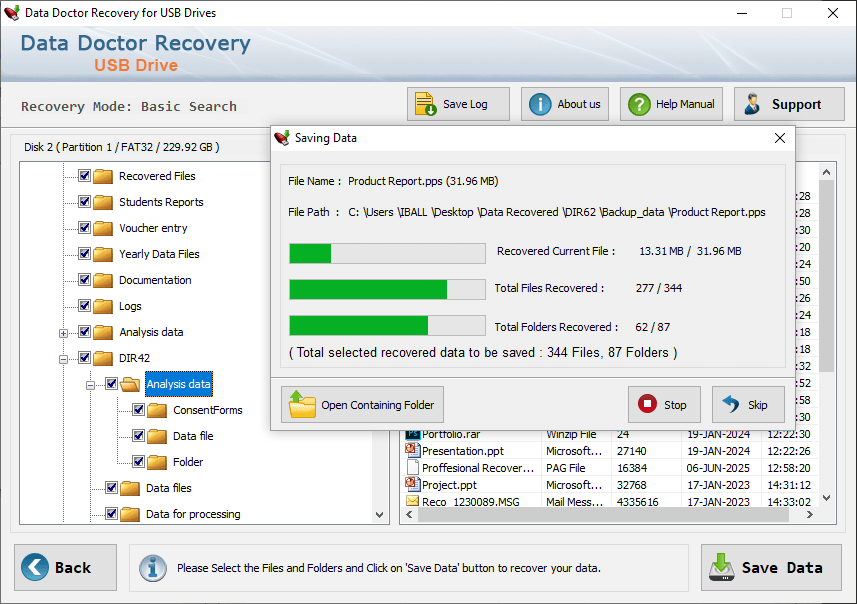Uncheck the Data for processing checkbox
The height and width of the screenshot is (604, 857).
[111, 514]
